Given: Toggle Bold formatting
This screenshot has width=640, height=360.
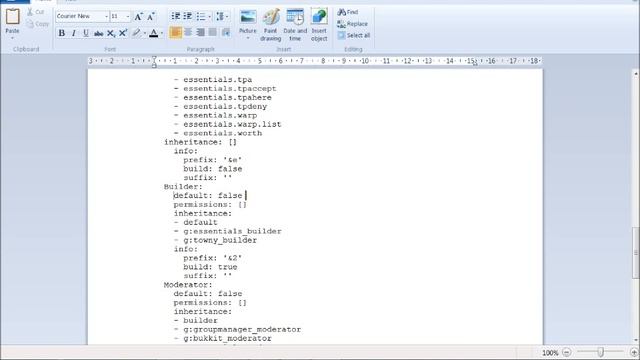Looking at the screenshot, I should (62, 33).
